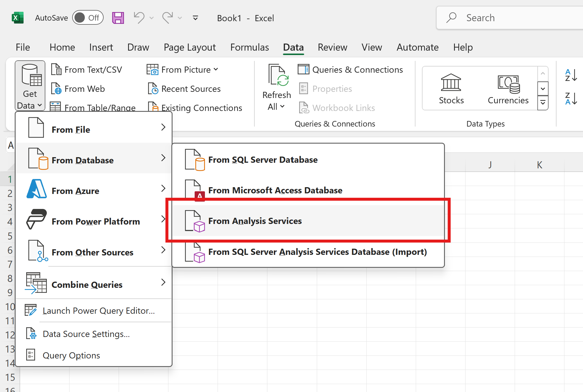Sort A to Z ascending
The width and height of the screenshot is (583, 392).
571,75
